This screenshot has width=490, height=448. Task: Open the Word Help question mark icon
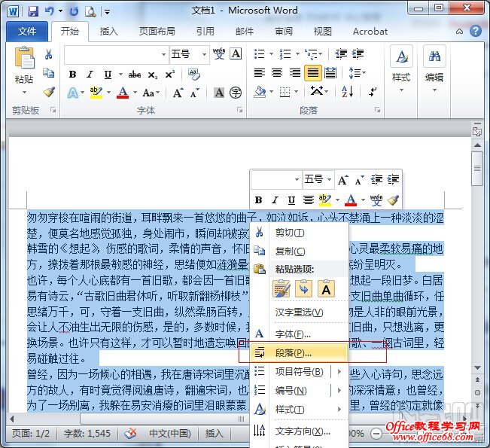point(475,32)
